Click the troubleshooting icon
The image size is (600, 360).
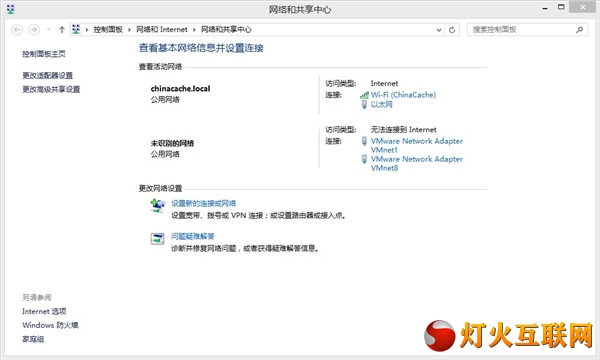click(157, 239)
